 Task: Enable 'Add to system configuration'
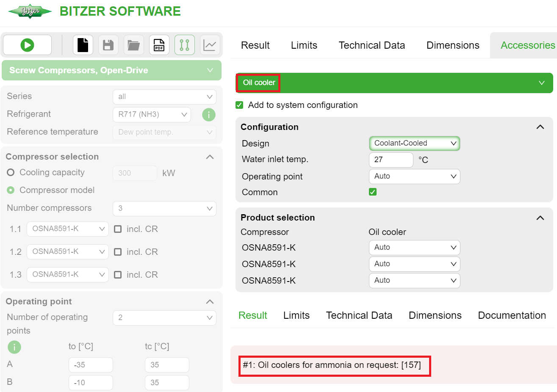tap(239, 105)
